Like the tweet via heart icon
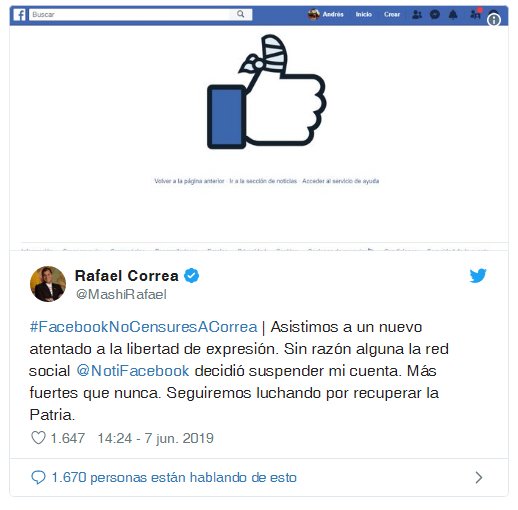This screenshot has height=510, width=518. (38, 438)
